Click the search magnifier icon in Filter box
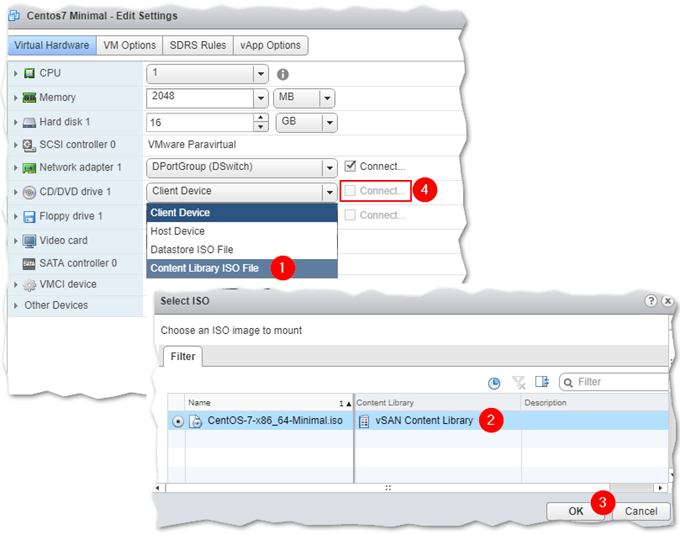The height and width of the screenshot is (535, 680). 568,382
